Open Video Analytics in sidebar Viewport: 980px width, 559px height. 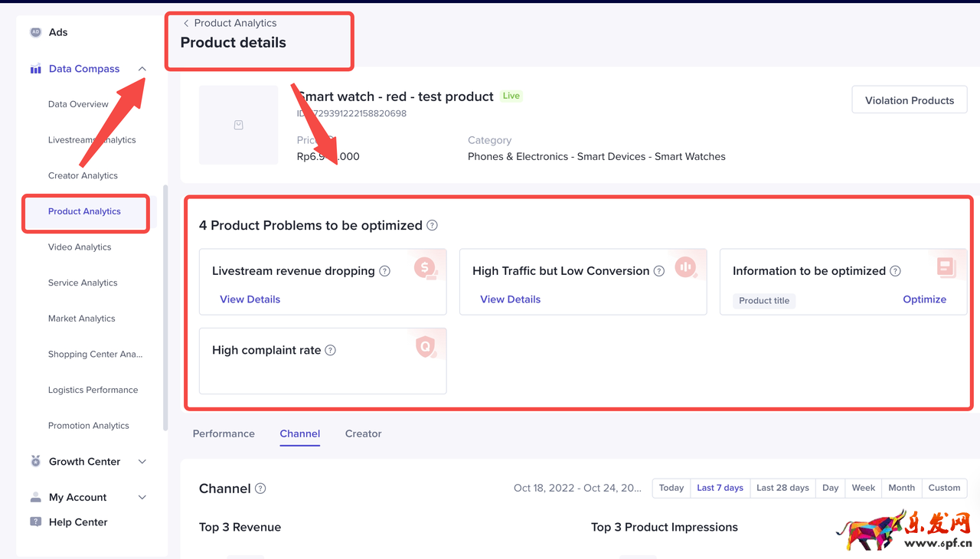(x=80, y=247)
